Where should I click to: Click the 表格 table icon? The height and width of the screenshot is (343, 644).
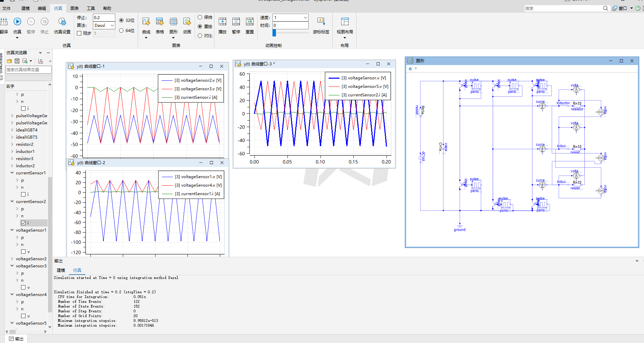160,22
